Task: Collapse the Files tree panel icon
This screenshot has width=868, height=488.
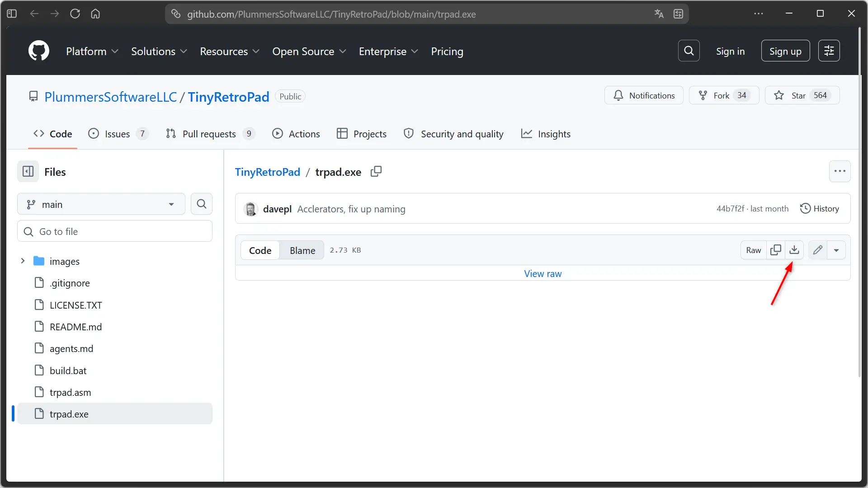Action: click(x=28, y=172)
